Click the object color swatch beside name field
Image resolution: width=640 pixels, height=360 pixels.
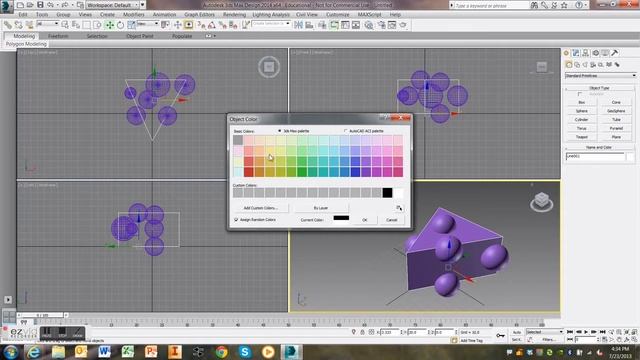click(631, 157)
